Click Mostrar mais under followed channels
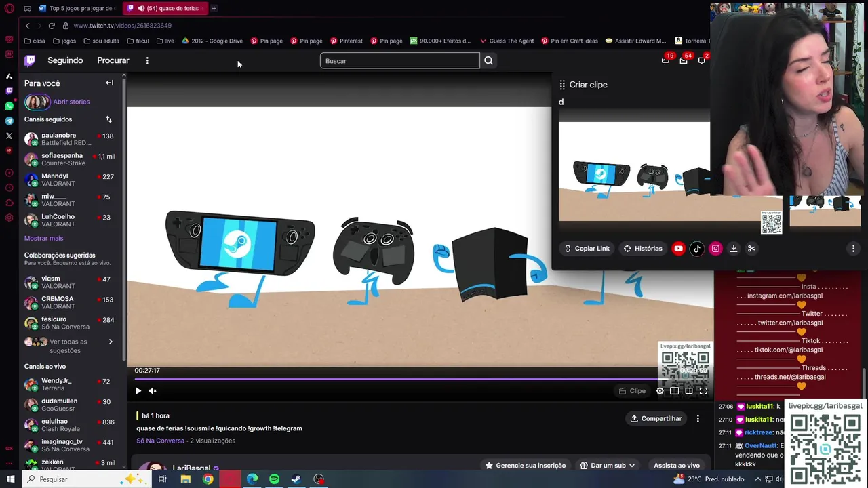Image resolution: width=868 pixels, height=488 pixels. click(43, 238)
